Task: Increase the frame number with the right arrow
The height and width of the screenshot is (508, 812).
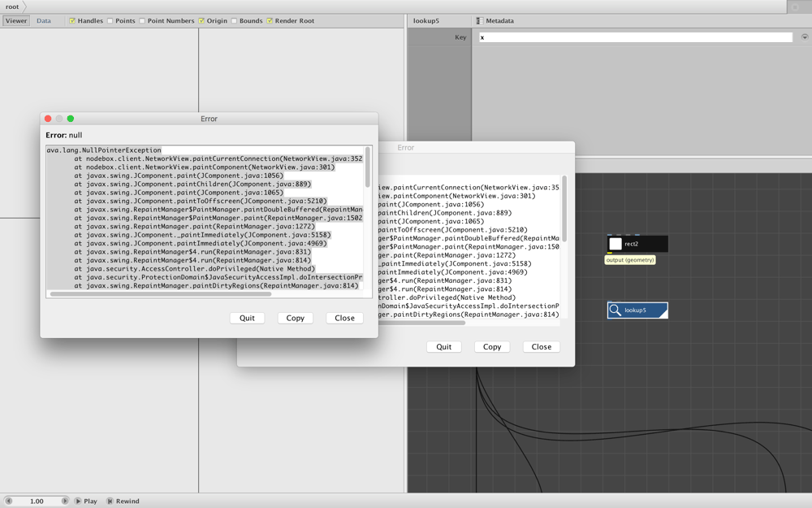Action: [x=65, y=501]
